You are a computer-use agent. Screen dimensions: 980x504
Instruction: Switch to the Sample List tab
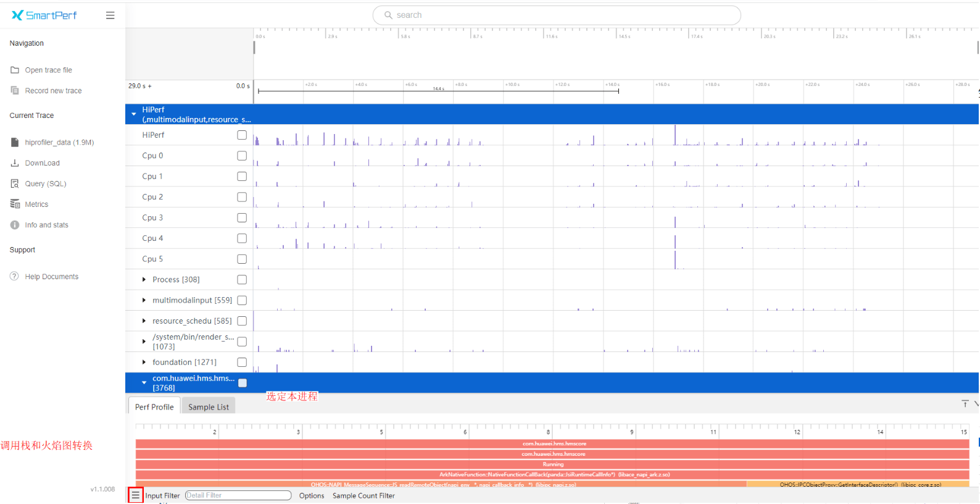click(209, 406)
